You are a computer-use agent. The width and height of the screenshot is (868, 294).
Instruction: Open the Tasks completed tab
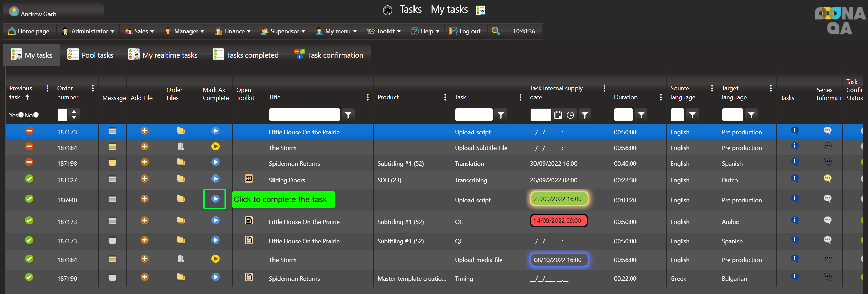click(x=246, y=55)
